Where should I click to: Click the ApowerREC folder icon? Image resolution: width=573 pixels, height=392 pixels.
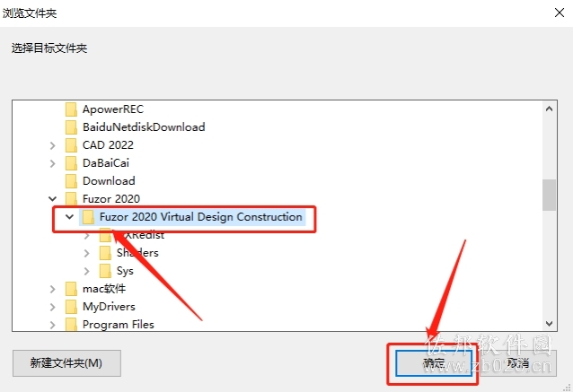point(71,109)
